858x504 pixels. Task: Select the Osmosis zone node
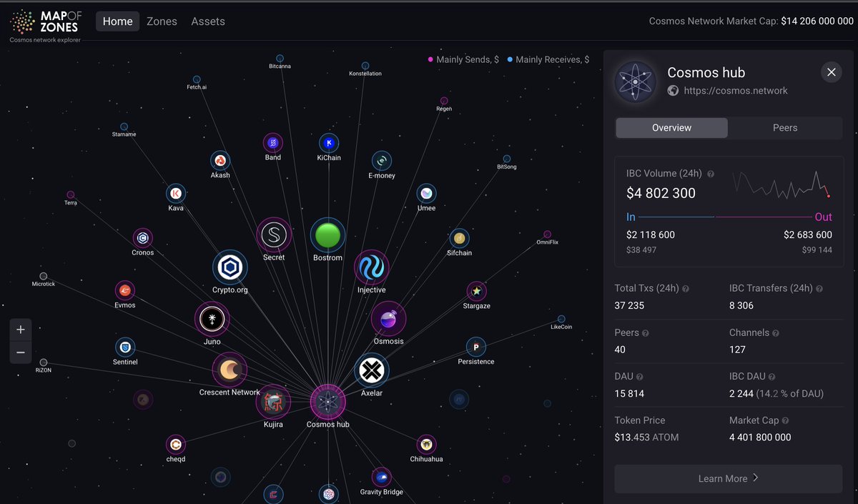[x=388, y=319]
